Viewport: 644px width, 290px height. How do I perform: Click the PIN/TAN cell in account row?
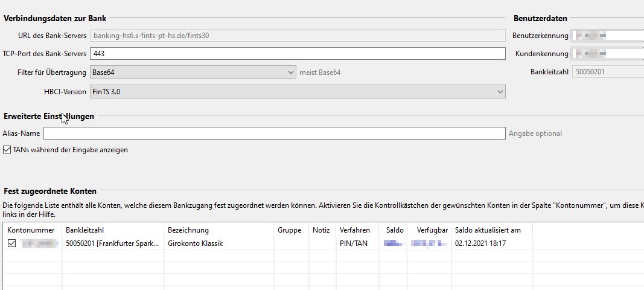353,243
